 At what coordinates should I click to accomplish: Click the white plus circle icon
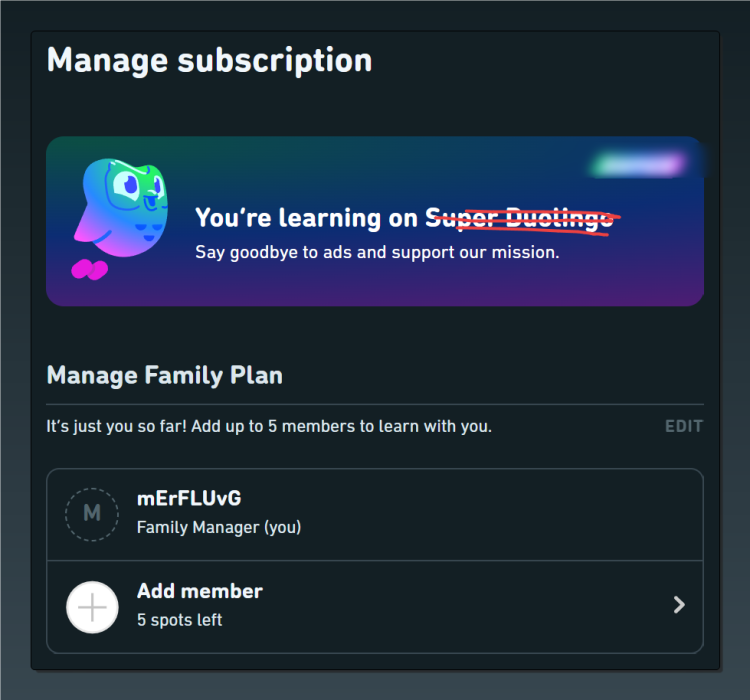point(92,607)
